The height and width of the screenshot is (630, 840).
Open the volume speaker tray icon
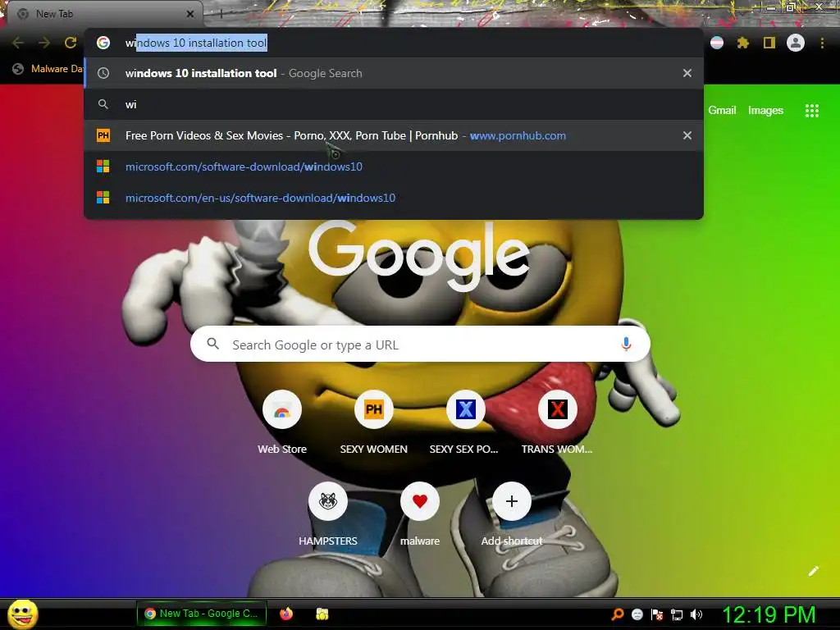click(696, 614)
